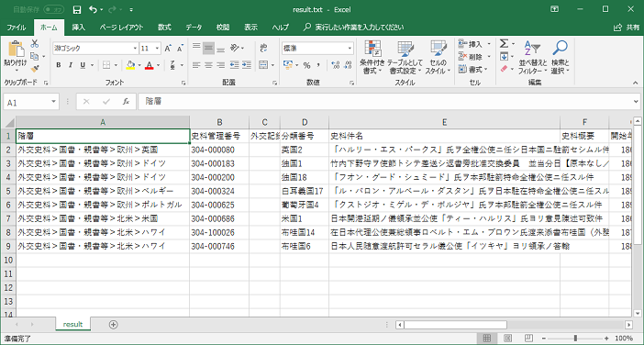
Task: Open Cell Styles menu
Action: coord(438,57)
